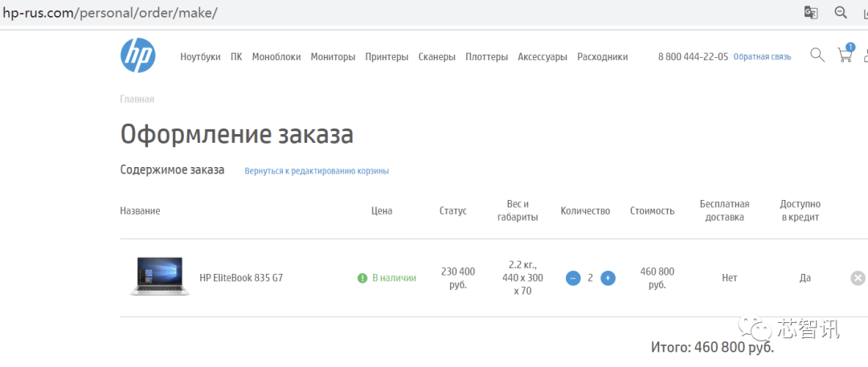
Task: Click the Вес и габариты column header
Action: click(518, 210)
